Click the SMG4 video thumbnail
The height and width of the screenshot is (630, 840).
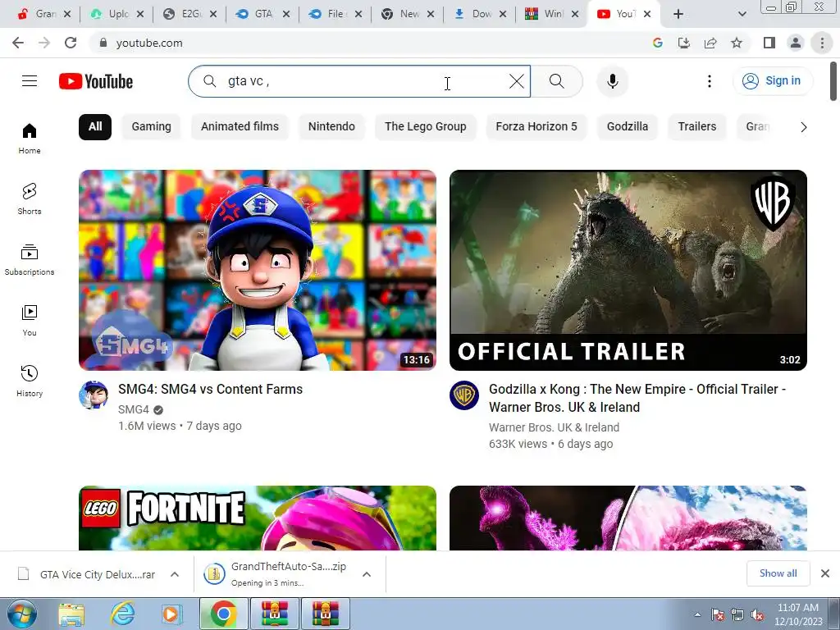258,270
